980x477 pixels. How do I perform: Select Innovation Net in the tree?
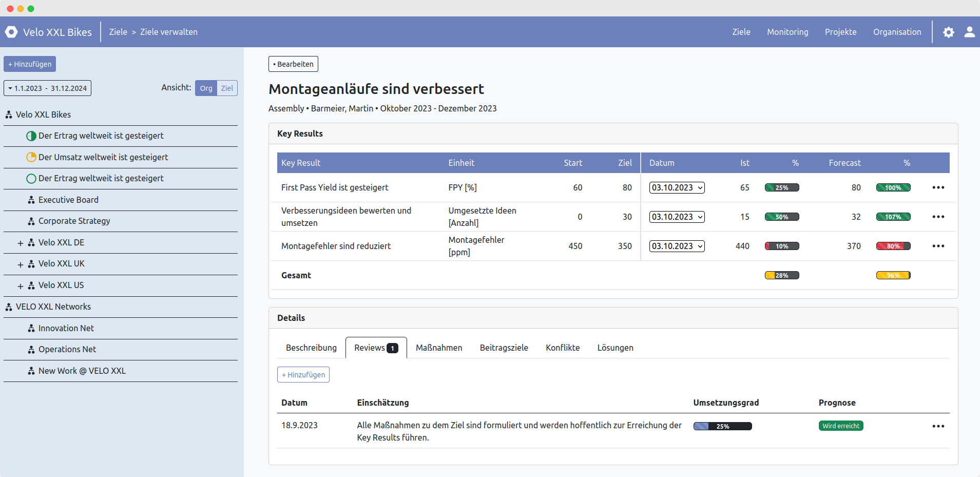pos(66,328)
